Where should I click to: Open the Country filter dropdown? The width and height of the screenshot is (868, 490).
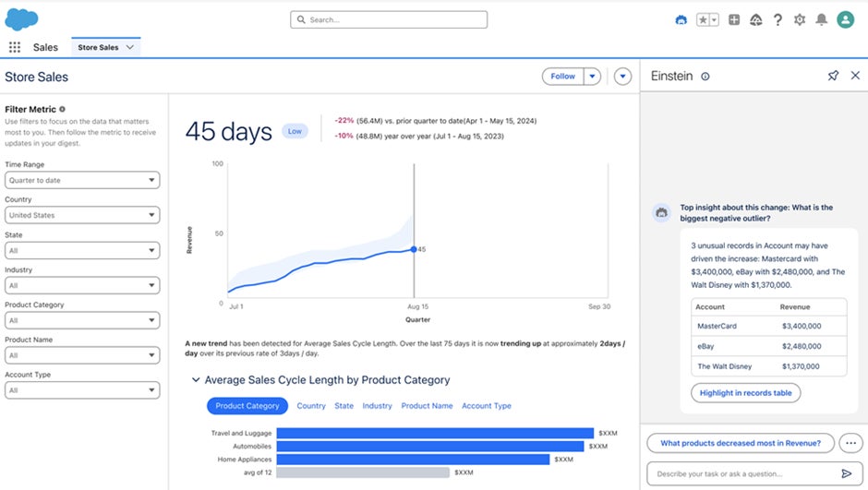(x=82, y=215)
